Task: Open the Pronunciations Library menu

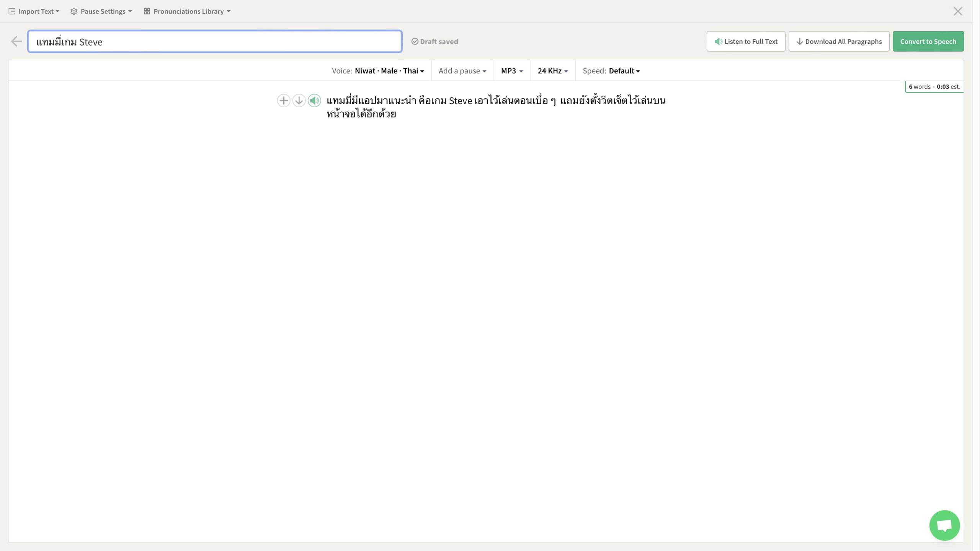Action: (188, 11)
